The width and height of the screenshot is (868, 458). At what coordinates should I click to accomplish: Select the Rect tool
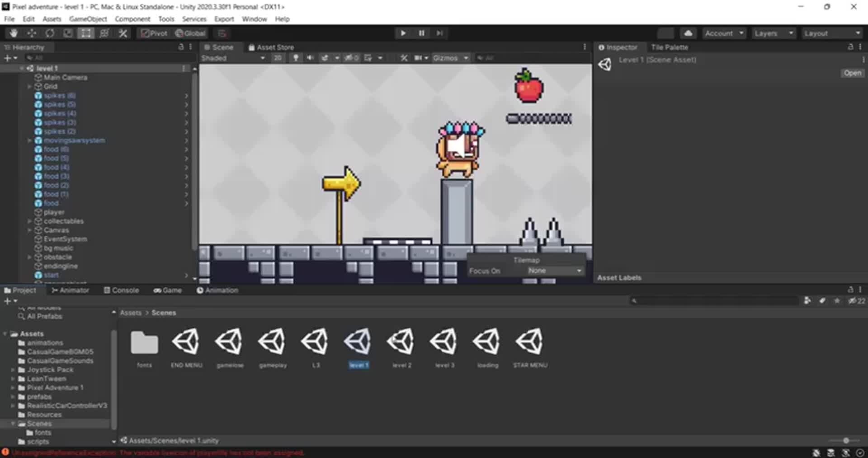[x=86, y=33]
